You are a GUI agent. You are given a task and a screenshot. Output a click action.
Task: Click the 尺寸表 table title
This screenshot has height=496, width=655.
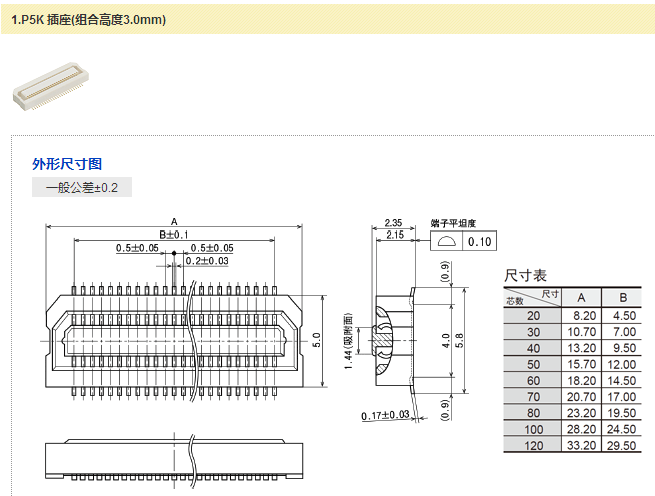click(525, 275)
